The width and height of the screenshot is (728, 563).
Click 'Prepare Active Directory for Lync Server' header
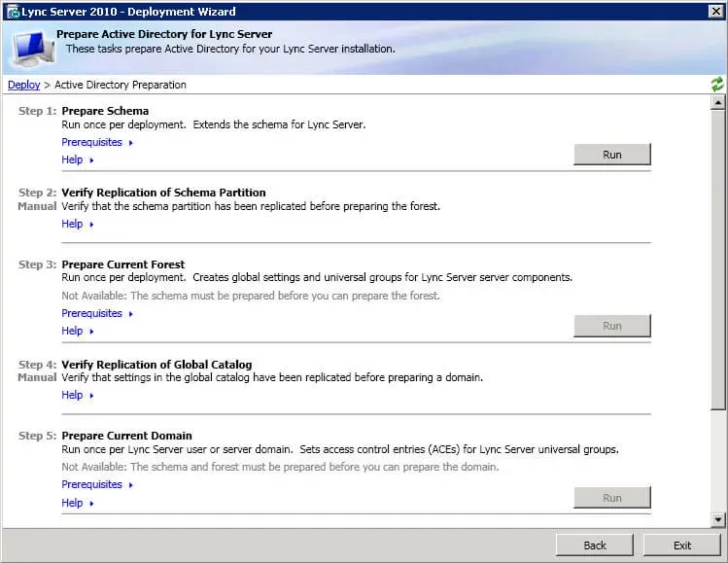pos(164,34)
